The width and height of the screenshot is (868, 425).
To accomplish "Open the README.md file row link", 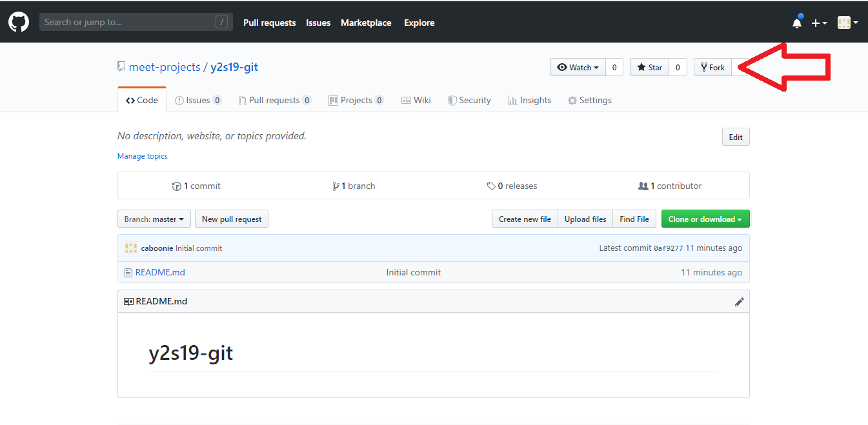I will 160,272.
